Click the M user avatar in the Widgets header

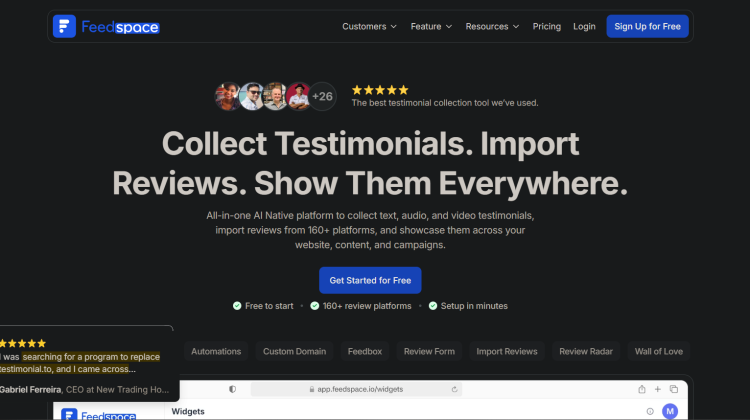click(x=670, y=411)
